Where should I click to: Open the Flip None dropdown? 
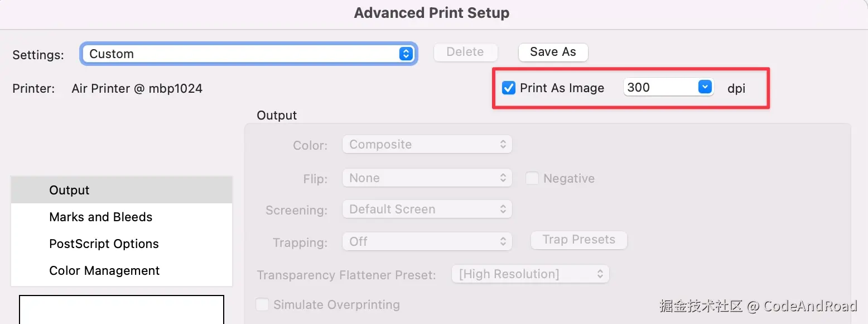click(427, 178)
